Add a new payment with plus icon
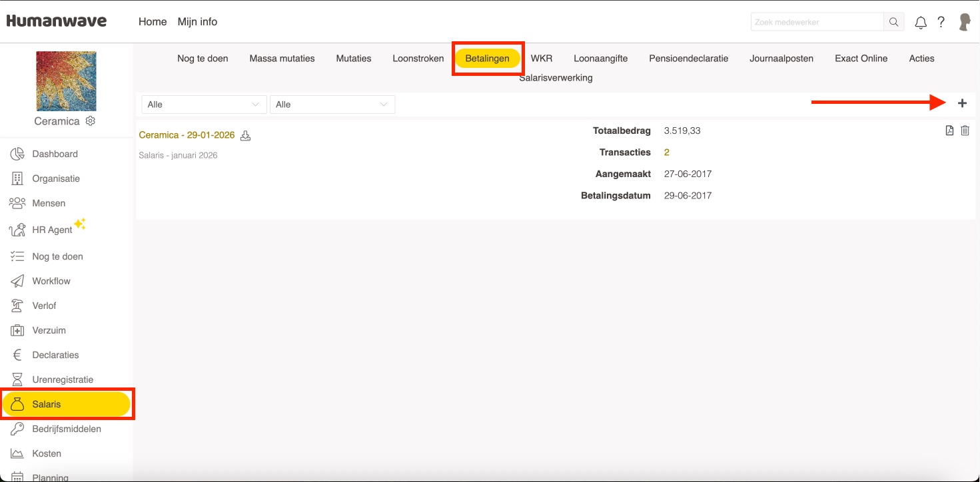The height and width of the screenshot is (482, 980). click(x=962, y=103)
